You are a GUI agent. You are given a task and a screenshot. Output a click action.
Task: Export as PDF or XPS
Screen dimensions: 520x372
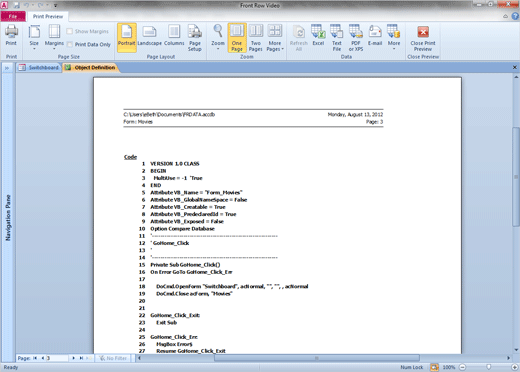coord(356,38)
